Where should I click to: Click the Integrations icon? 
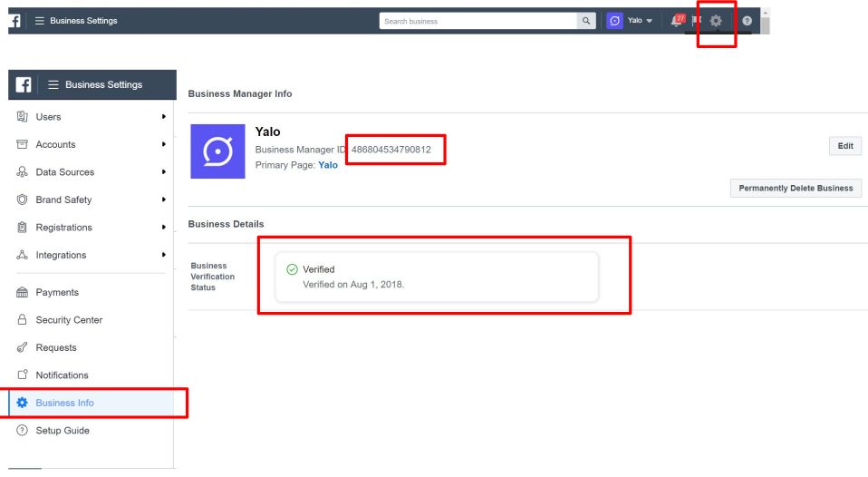(x=22, y=255)
